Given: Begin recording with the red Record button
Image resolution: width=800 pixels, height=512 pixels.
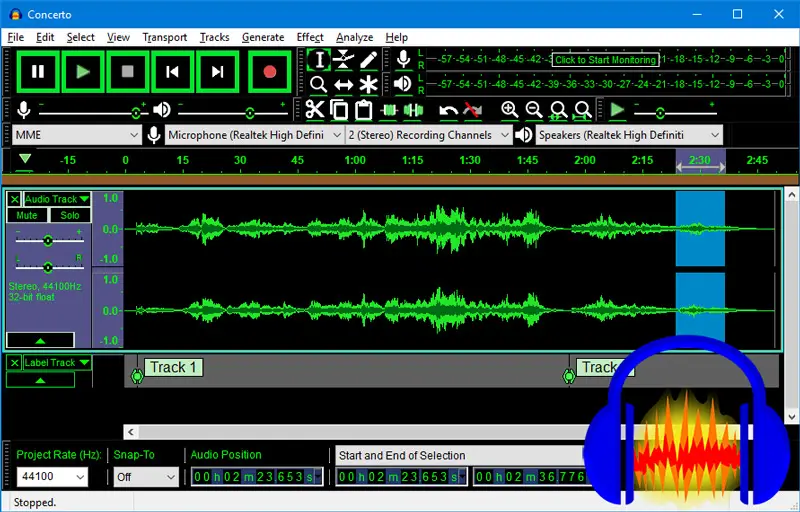Looking at the screenshot, I should coord(269,71).
